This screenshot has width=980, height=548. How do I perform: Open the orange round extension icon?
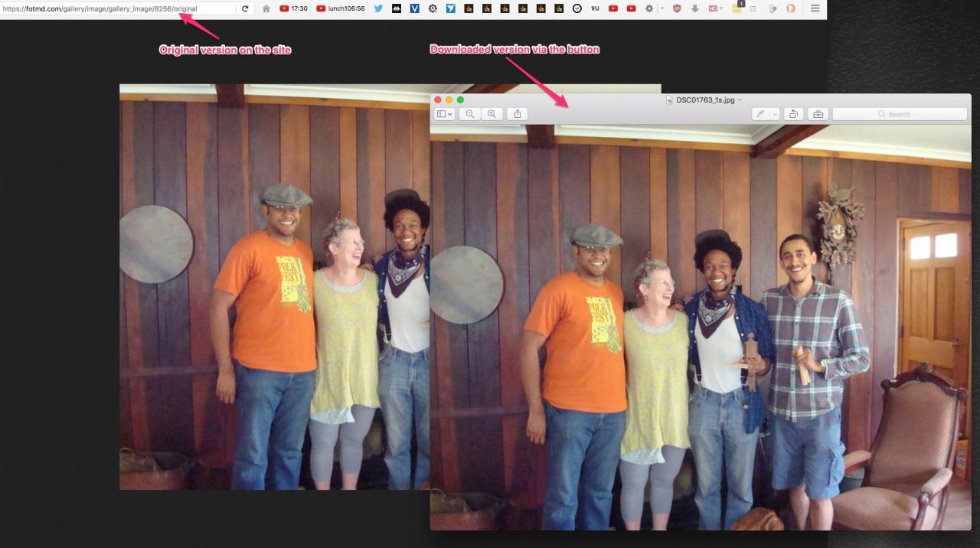point(791,8)
